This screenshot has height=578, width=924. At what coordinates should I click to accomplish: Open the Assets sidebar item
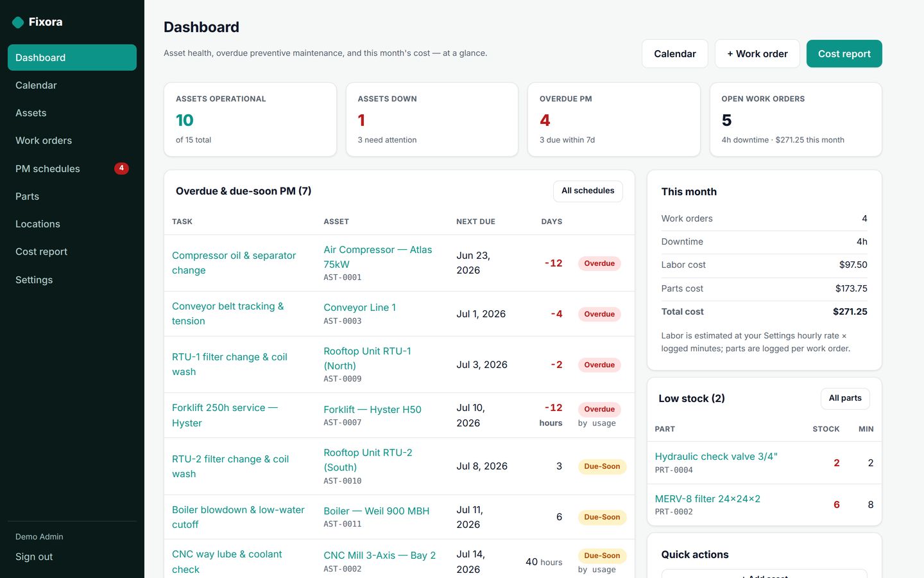[72, 112]
